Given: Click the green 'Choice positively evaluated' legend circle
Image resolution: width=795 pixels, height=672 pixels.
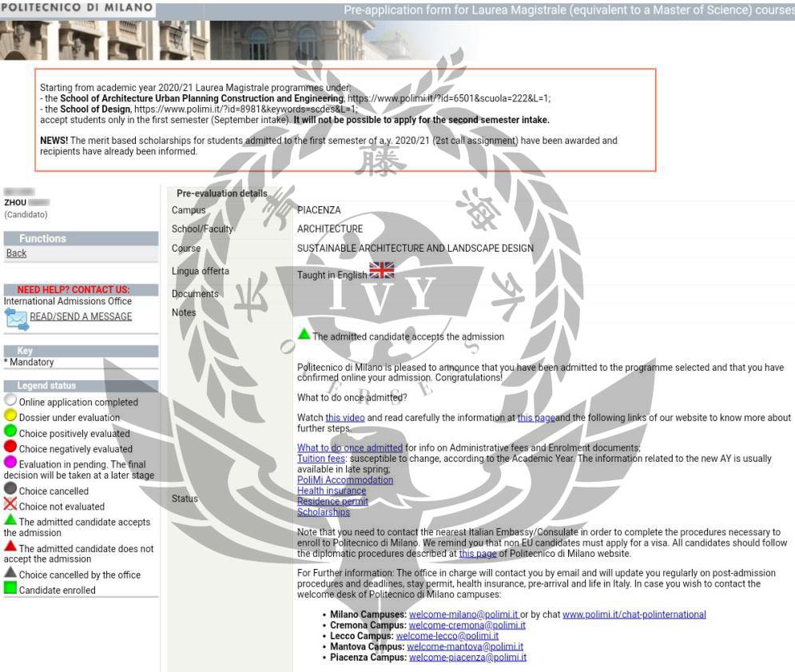Looking at the screenshot, I should 10,431.
